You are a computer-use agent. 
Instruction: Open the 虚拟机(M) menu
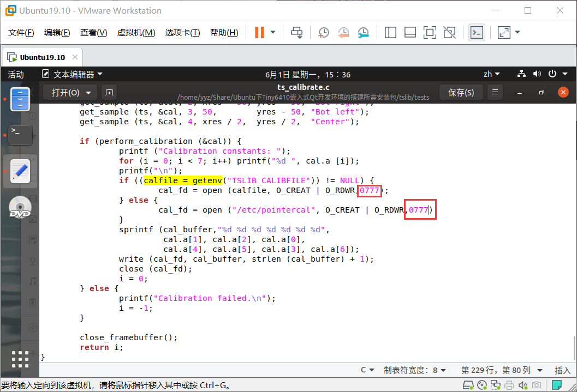(x=138, y=32)
